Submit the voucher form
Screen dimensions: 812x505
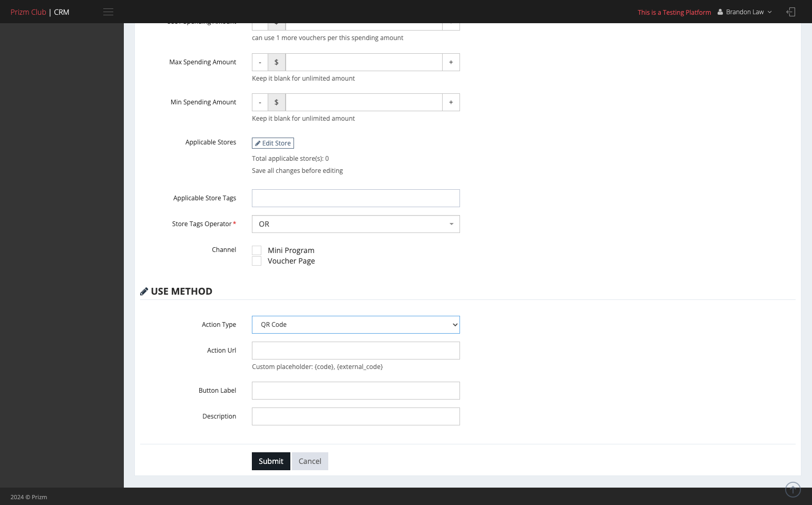coord(271,461)
